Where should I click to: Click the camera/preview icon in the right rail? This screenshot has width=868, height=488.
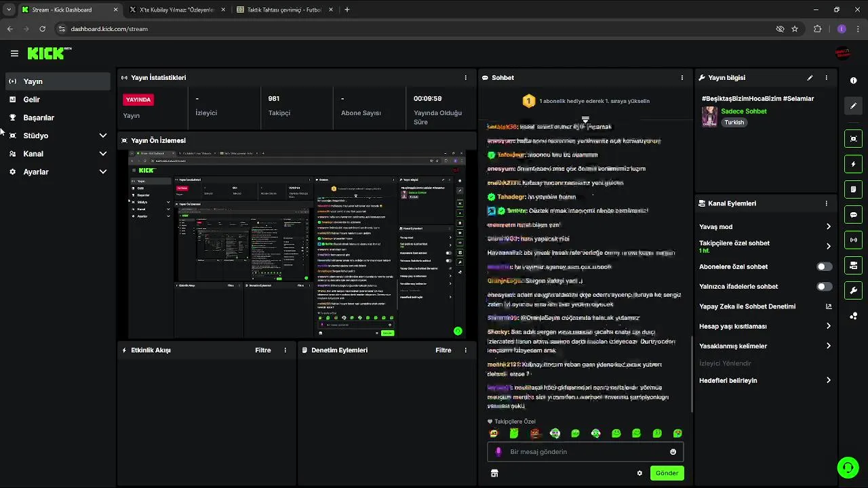pyautogui.click(x=853, y=138)
